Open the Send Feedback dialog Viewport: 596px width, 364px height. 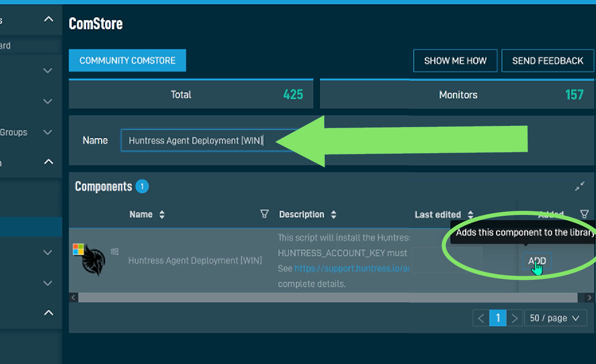coord(548,61)
